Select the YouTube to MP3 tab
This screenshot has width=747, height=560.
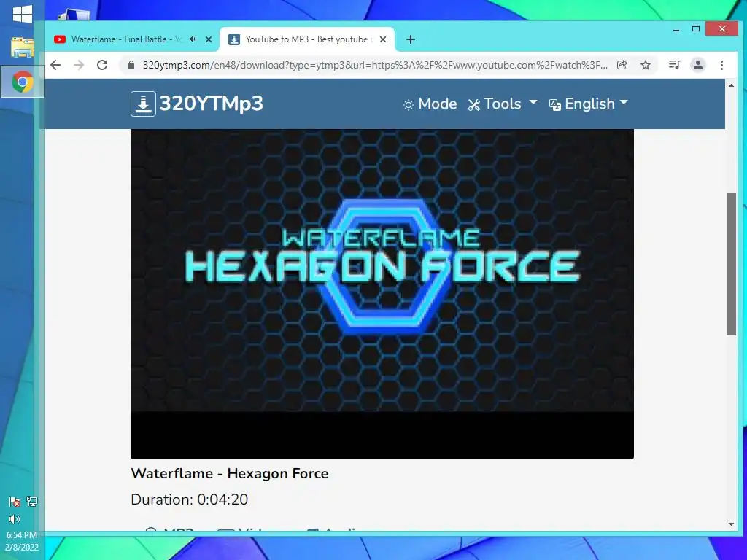306,39
